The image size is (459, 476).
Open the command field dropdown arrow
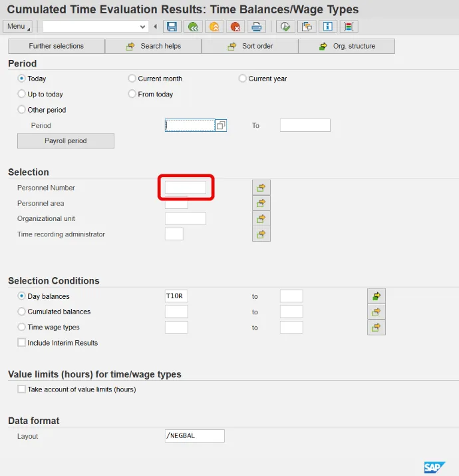point(142,27)
